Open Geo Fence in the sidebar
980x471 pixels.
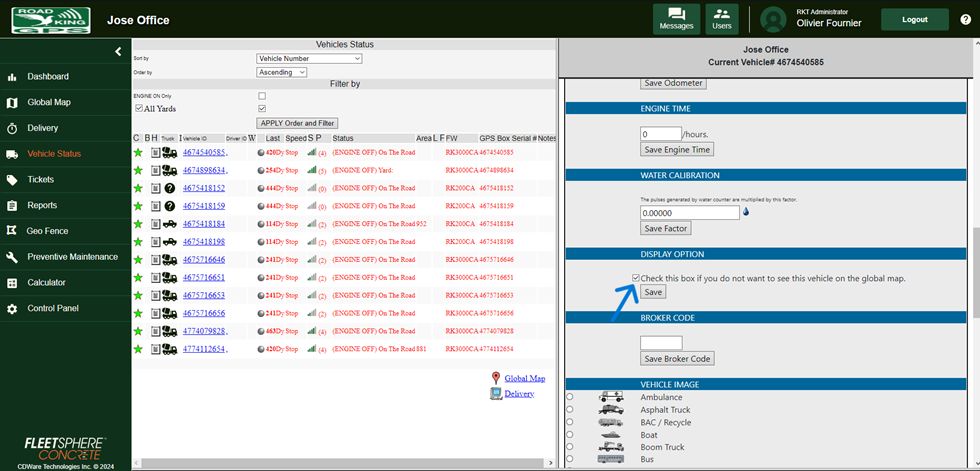[47, 231]
